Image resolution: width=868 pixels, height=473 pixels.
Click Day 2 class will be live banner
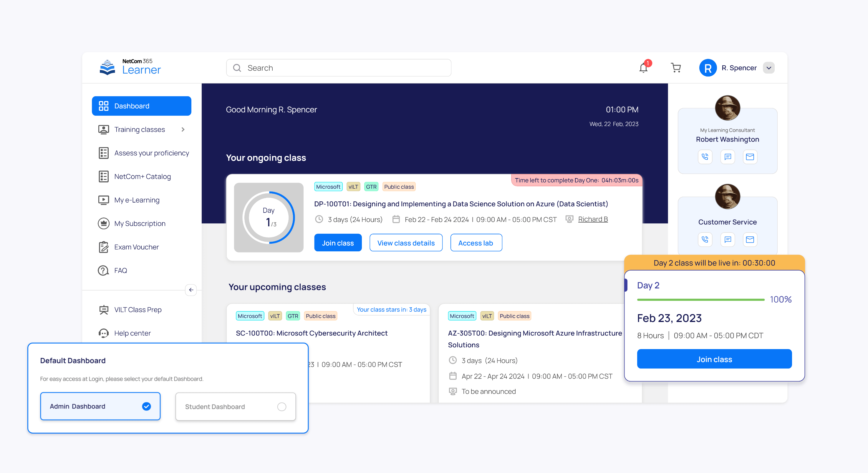click(x=714, y=263)
